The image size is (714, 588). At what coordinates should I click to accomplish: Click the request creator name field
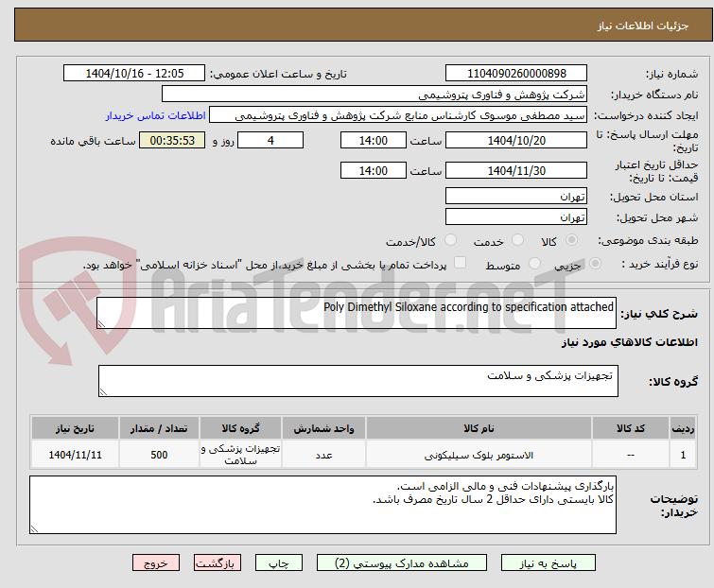(398, 115)
